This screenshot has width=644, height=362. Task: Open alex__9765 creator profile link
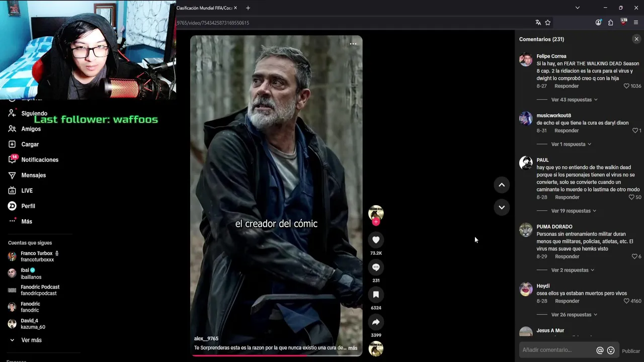[206, 339]
